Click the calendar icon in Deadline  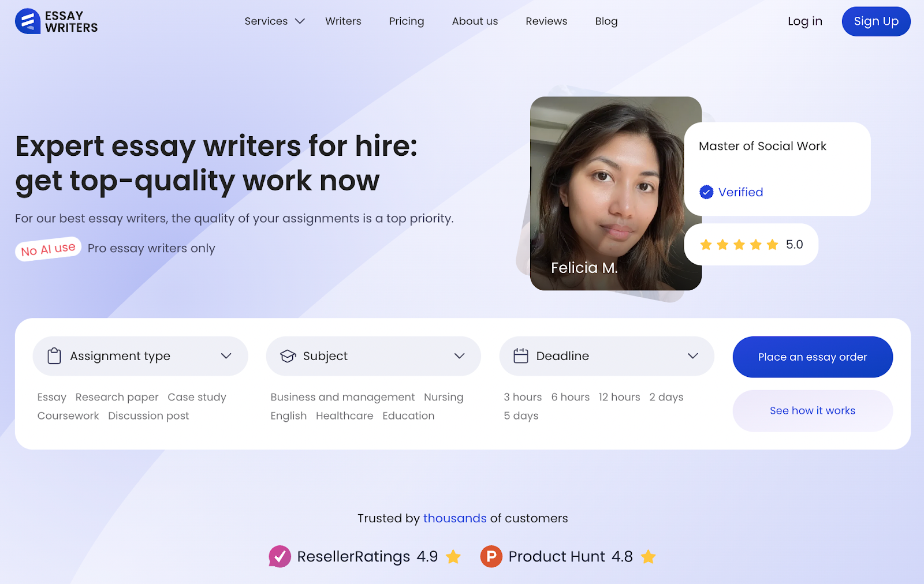point(521,355)
